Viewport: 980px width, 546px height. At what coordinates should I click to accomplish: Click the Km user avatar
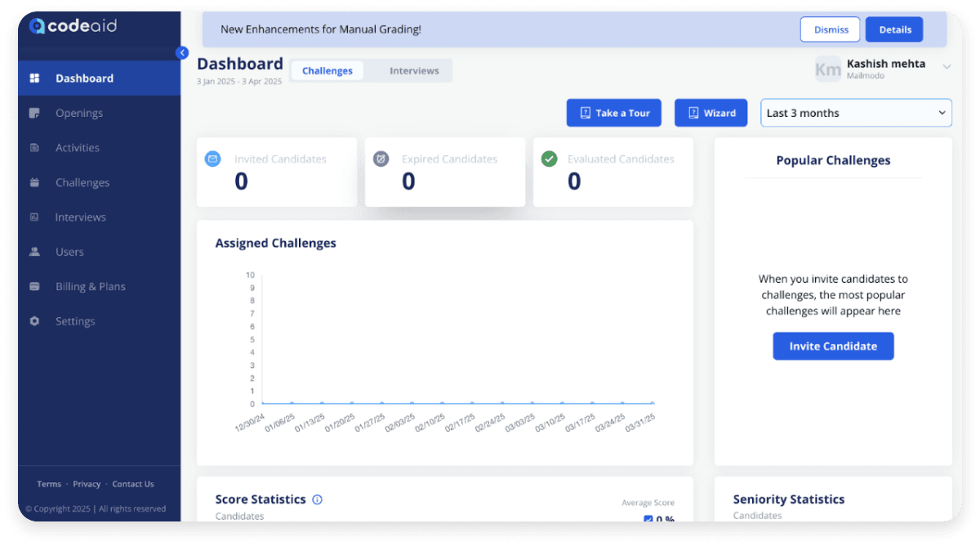tap(827, 69)
